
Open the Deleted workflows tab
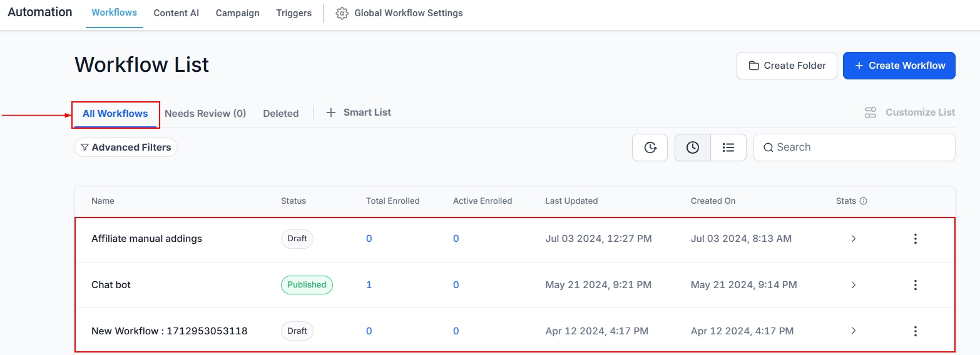280,114
